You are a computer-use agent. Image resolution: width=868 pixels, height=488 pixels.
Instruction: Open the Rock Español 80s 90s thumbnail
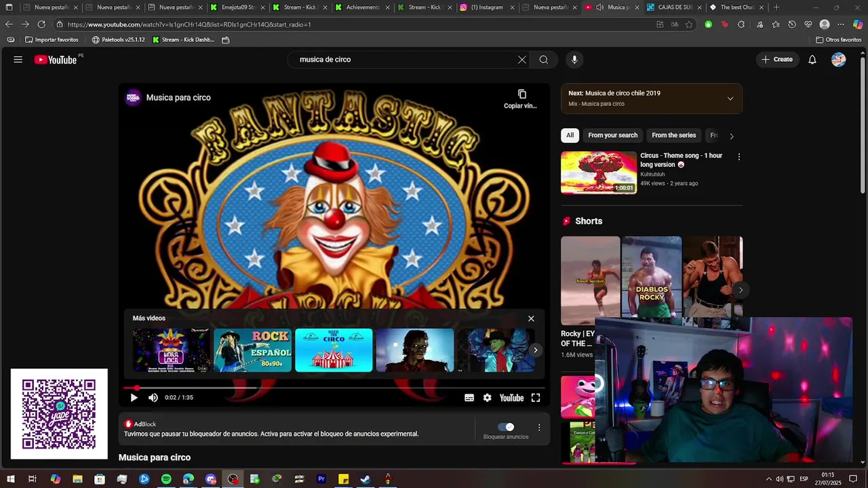click(x=253, y=350)
